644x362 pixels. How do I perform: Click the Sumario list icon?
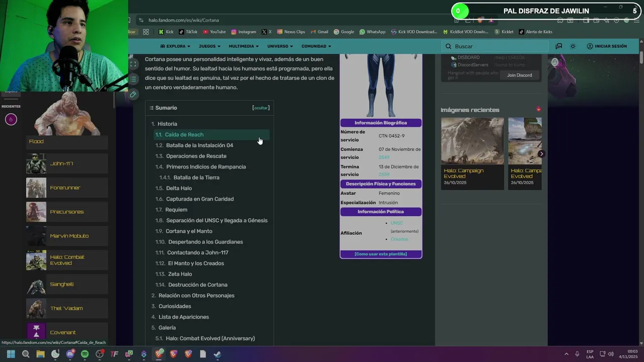151,108
